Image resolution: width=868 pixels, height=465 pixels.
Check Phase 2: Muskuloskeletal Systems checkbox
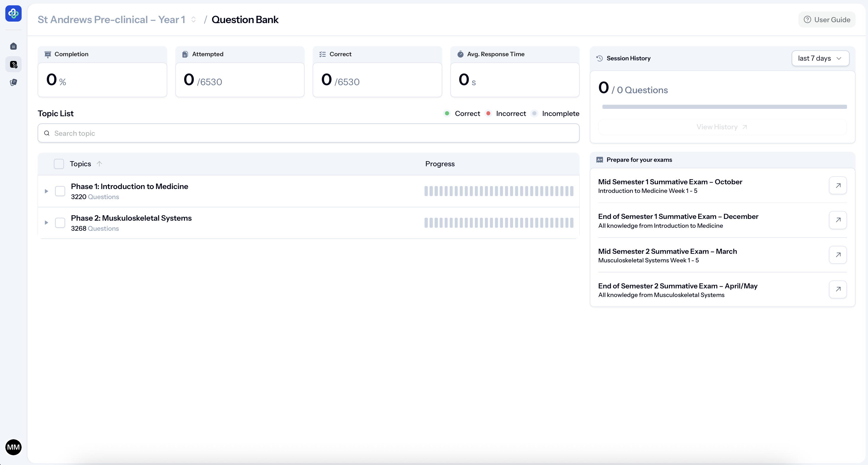(x=60, y=222)
